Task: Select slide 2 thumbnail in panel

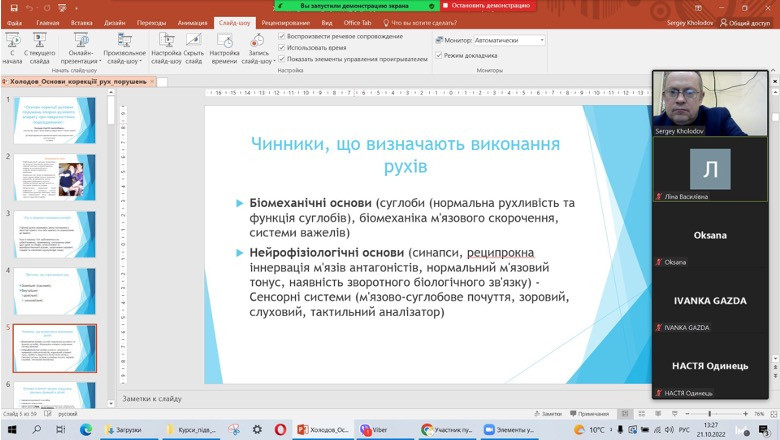Action: click(54, 177)
